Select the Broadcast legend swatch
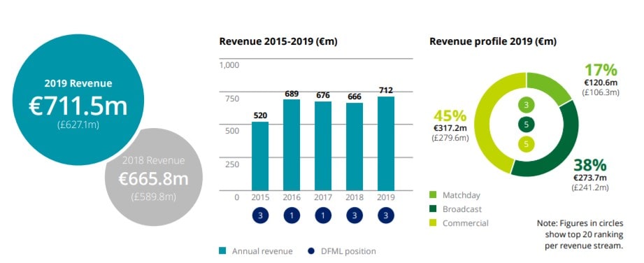The image size is (644, 263). coord(433,209)
